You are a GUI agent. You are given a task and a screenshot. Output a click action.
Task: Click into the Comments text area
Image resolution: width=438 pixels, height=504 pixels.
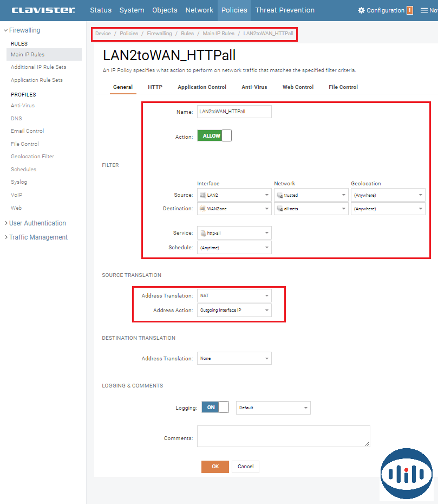tap(283, 436)
